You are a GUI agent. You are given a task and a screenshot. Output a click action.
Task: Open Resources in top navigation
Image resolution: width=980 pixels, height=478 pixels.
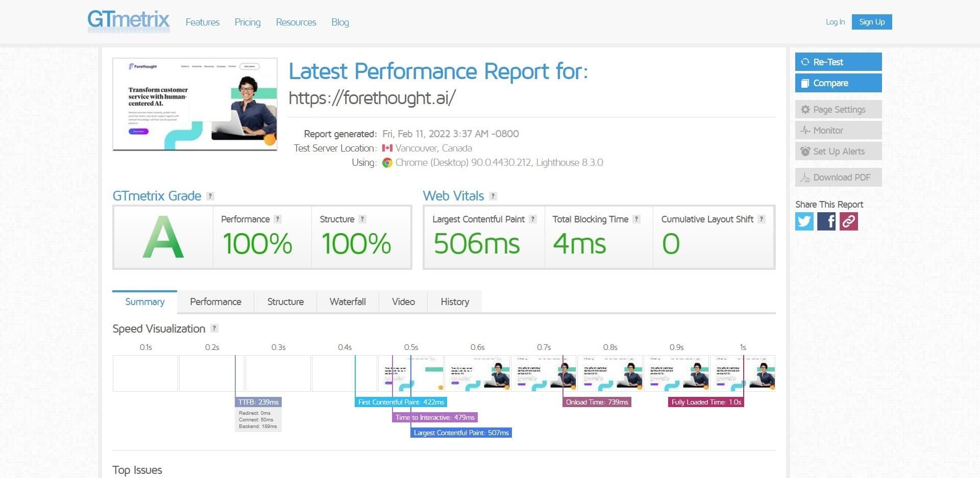pyautogui.click(x=296, y=22)
